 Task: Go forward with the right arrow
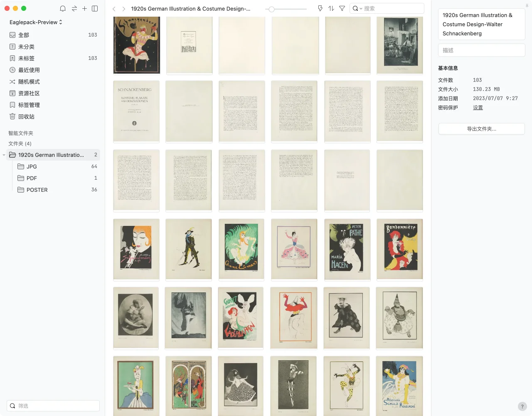click(123, 9)
